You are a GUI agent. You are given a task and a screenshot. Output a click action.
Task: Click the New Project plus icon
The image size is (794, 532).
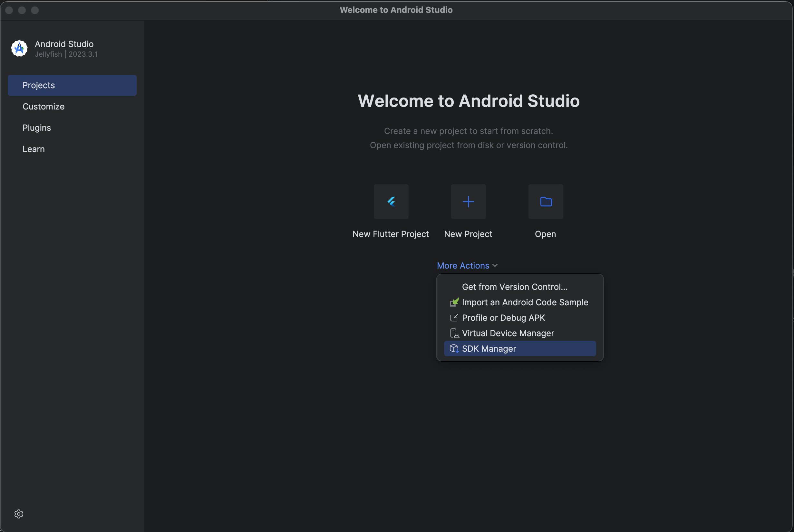[x=469, y=202]
